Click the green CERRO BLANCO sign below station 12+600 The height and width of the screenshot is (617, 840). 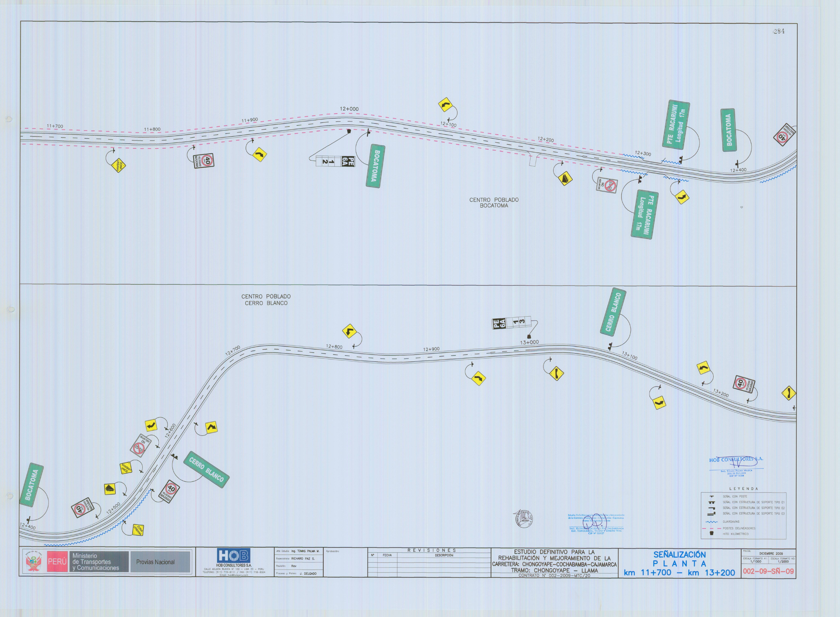[206, 469]
